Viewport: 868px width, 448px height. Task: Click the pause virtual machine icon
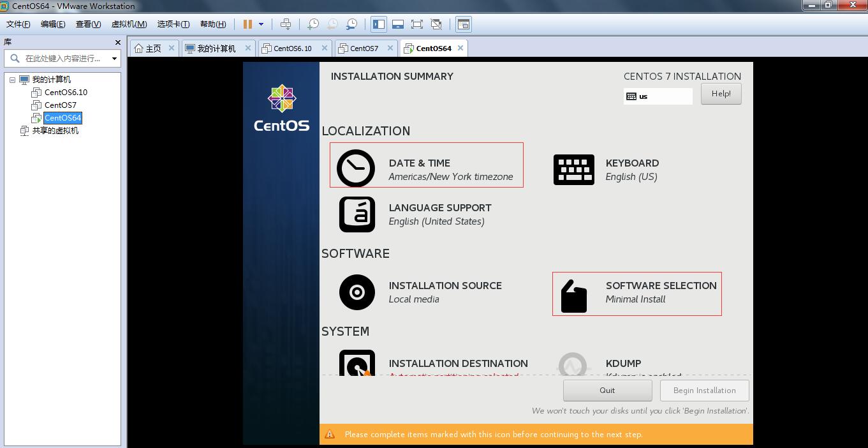click(x=247, y=24)
